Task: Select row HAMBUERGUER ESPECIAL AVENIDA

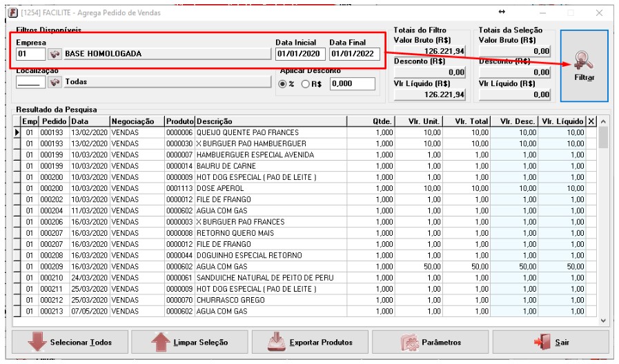Action: [x=305, y=155]
